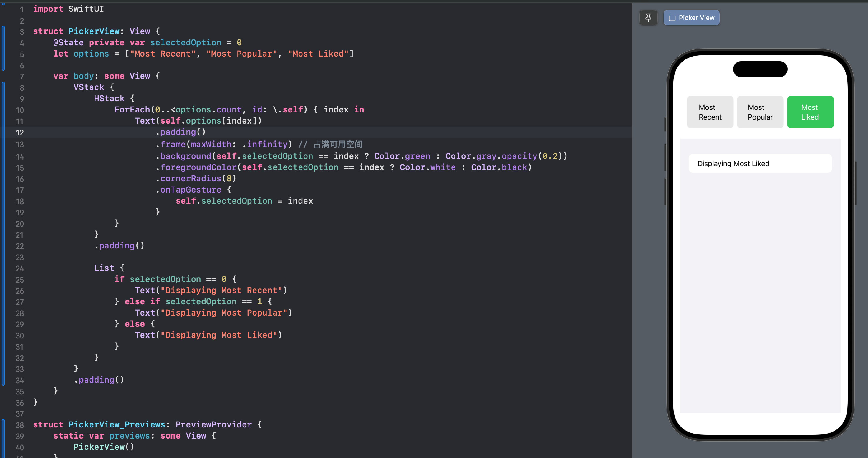Click line number 24 in the gutter

[x=20, y=269]
